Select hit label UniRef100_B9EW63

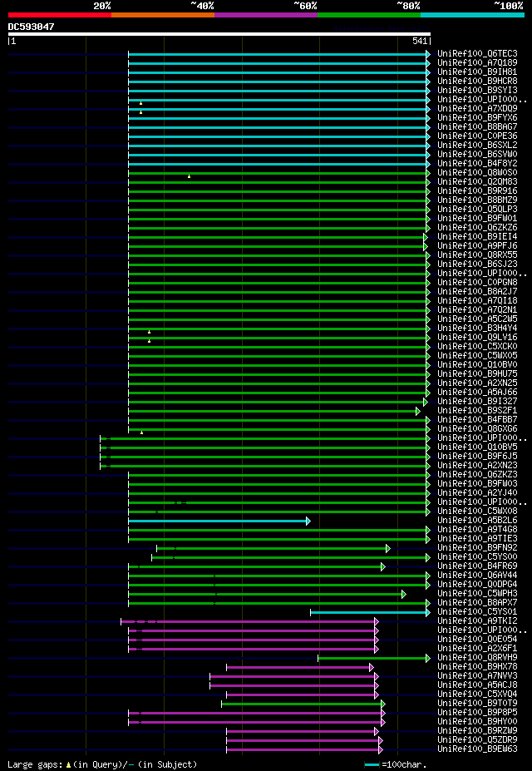(x=477, y=750)
